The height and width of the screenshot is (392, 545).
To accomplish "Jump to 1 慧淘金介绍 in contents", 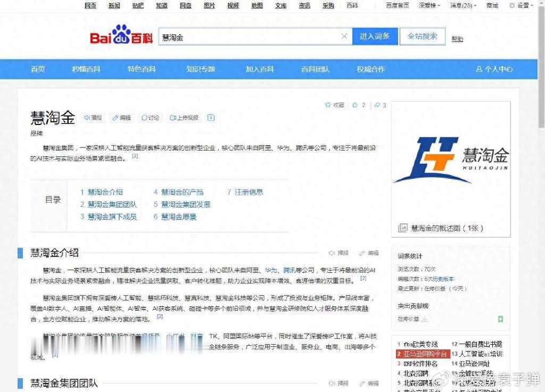I will [x=102, y=192].
